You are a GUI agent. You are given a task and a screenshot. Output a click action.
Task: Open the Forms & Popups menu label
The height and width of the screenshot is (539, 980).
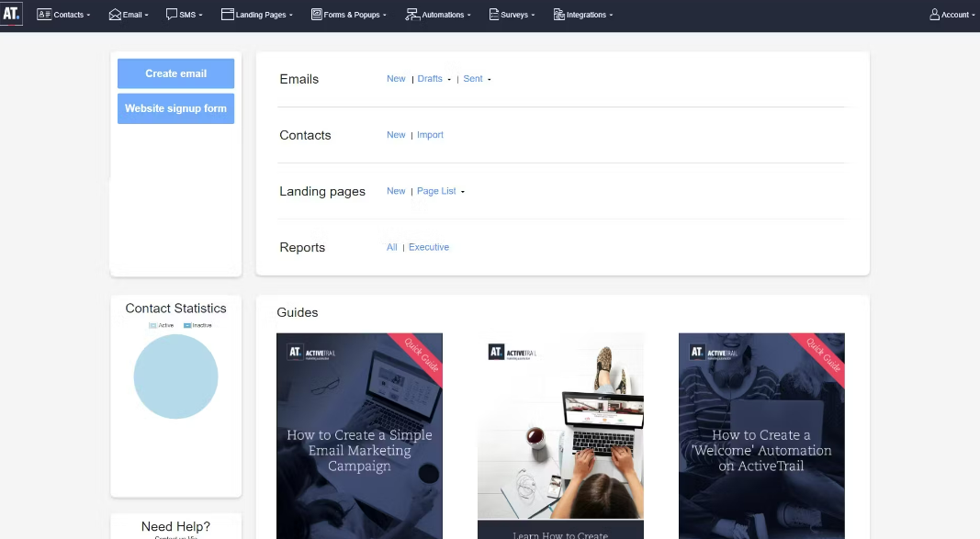[352, 15]
